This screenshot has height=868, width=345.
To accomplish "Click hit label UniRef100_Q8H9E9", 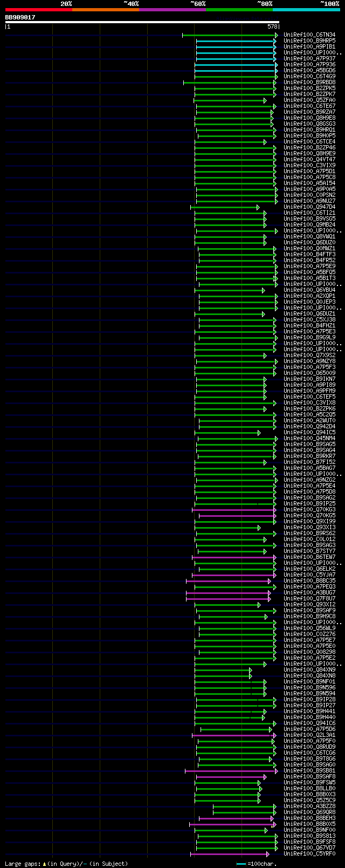I will pos(309,154).
